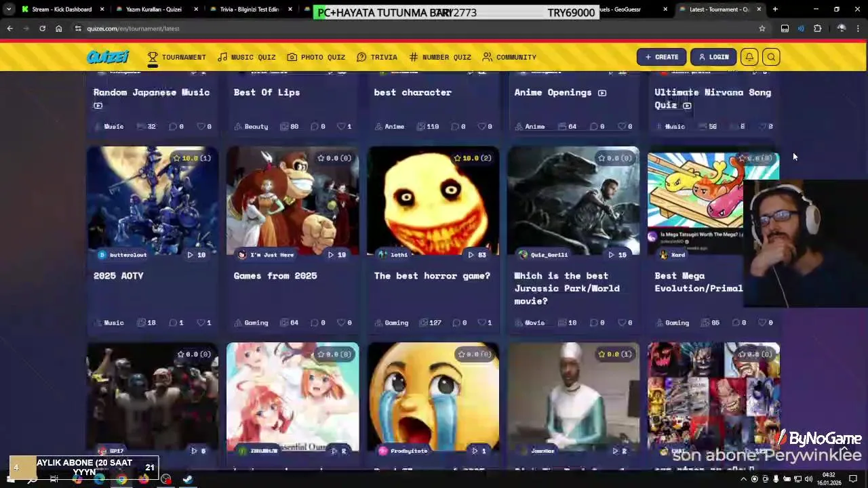
Task: Switch to Trivia - Bilginizi Test Edin tab
Action: pyautogui.click(x=249, y=9)
